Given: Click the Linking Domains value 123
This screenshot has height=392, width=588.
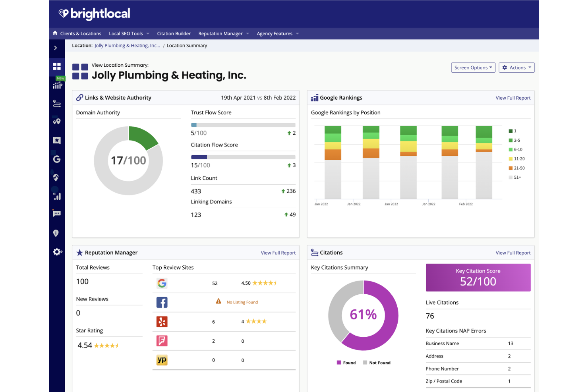Looking at the screenshot, I should [196, 215].
